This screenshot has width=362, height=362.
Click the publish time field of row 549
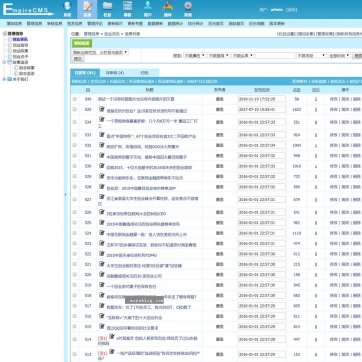pos(262,99)
